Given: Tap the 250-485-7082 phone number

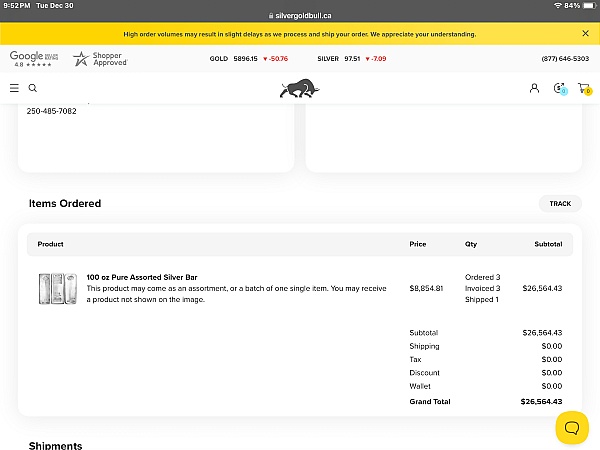Looking at the screenshot, I should pyautogui.click(x=51, y=111).
